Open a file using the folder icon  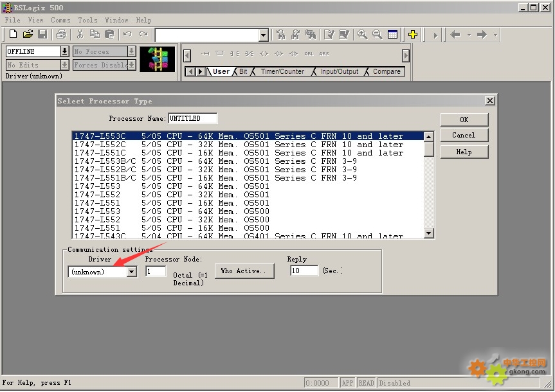tap(28, 34)
